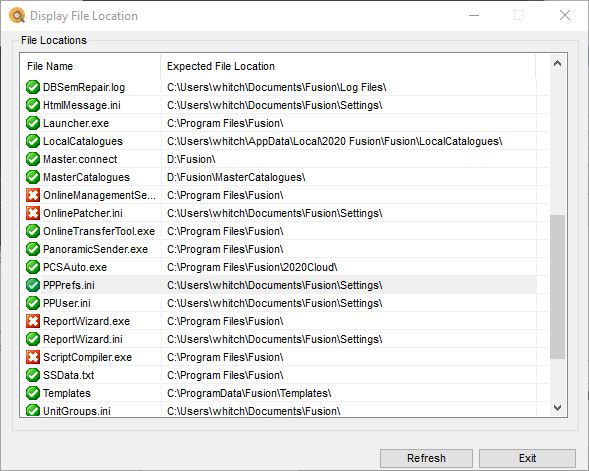The height and width of the screenshot is (471, 589).
Task: Click the red X icon beside ReportWizard.exe
Action: coord(33,322)
